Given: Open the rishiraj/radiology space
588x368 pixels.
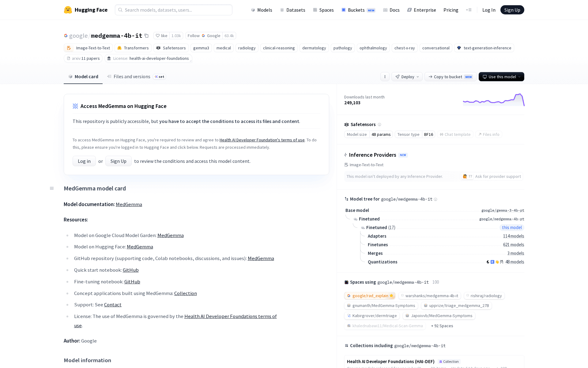Looking at the screenshot, I should pyautogui.click(x=484, y=296).
